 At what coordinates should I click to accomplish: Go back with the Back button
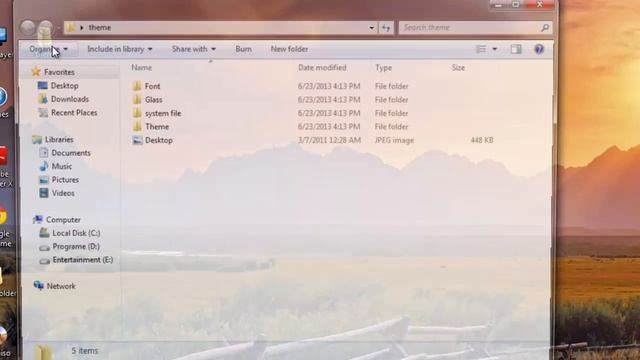pyautogui.click(x=28, y=28)
